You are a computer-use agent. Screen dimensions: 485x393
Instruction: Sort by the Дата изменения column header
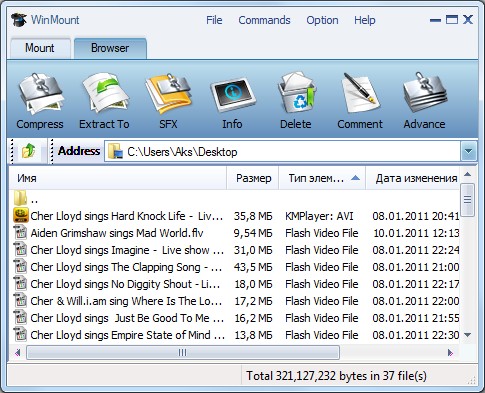[413, 178]
